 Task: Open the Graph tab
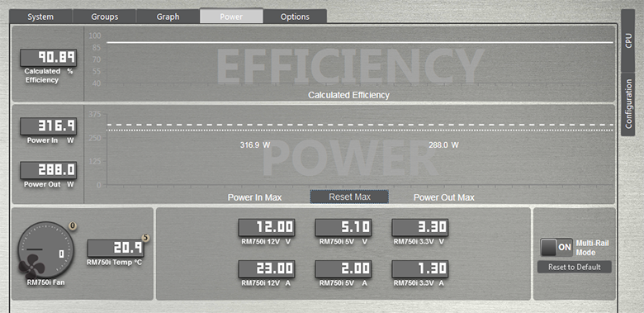pos(168,17)
